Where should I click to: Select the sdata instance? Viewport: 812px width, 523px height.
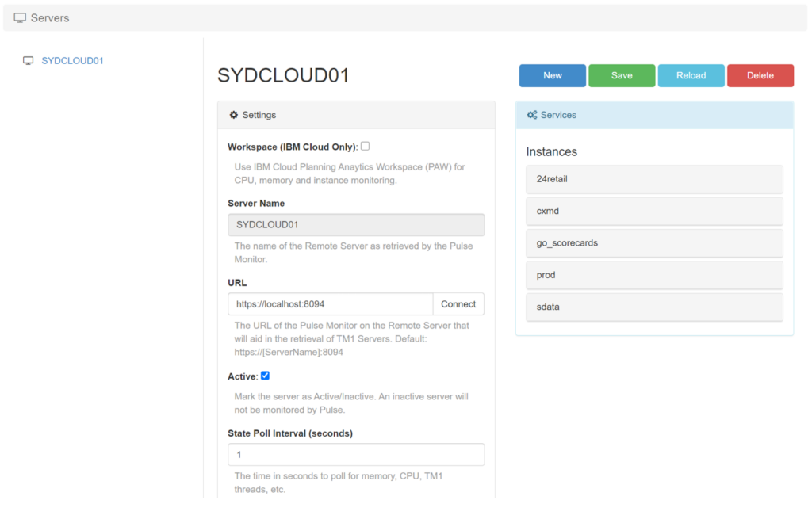654,307
